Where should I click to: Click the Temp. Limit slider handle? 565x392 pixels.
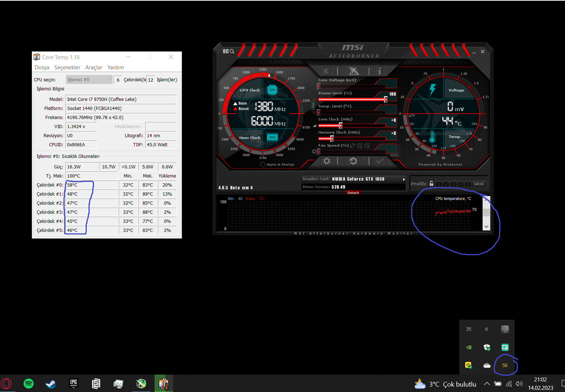click(x=319, y=113)
